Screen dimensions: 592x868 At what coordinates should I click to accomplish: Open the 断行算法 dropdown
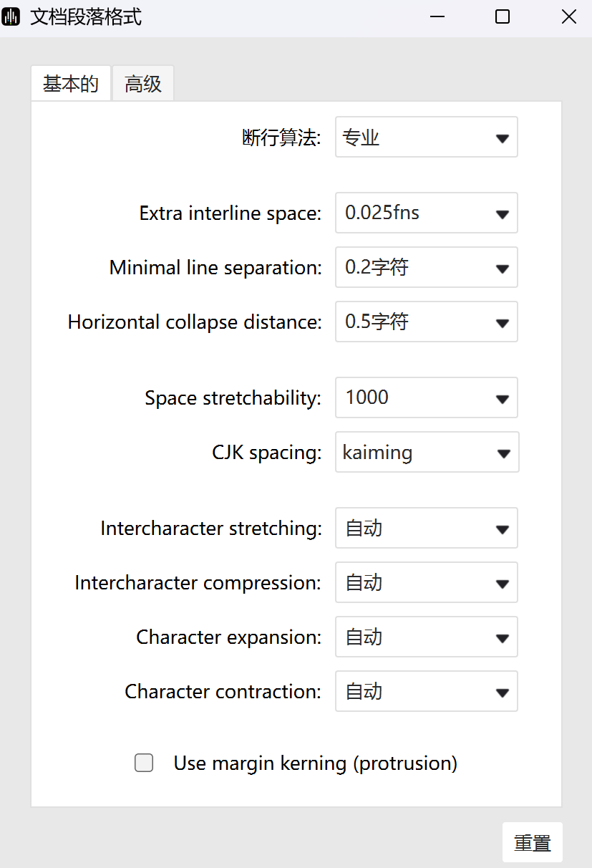click(426, 138)
